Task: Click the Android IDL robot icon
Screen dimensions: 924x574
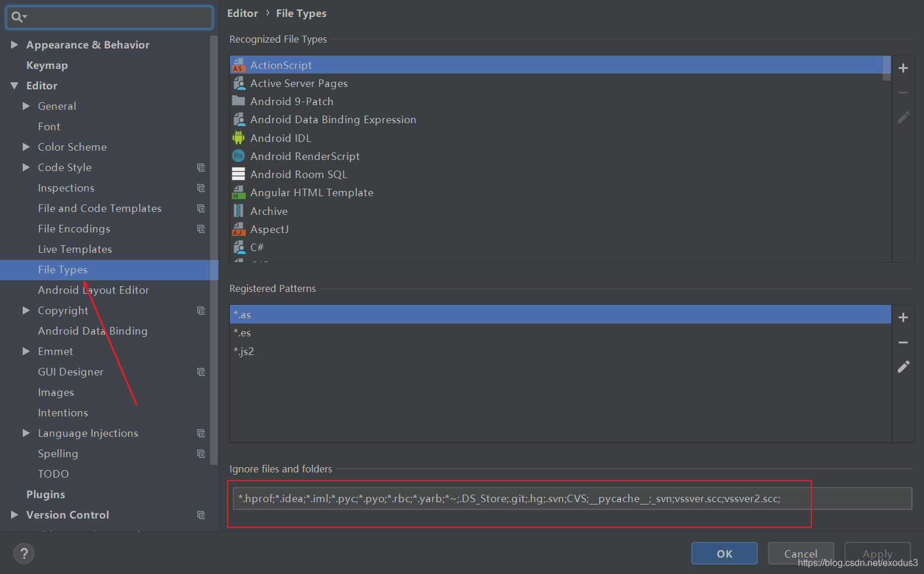Action: pos(238,138)
